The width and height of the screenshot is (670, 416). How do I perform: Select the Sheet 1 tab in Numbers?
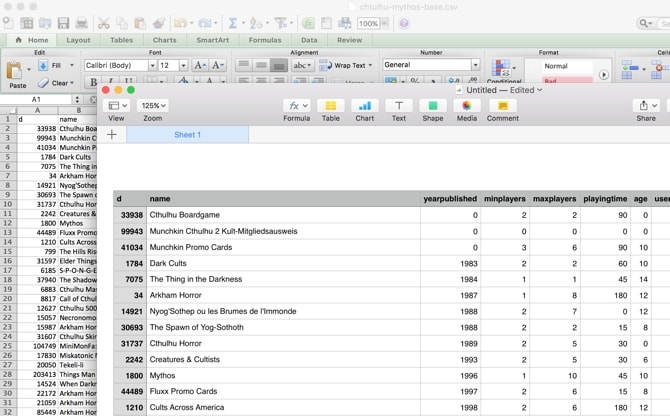tap(187, 135)
